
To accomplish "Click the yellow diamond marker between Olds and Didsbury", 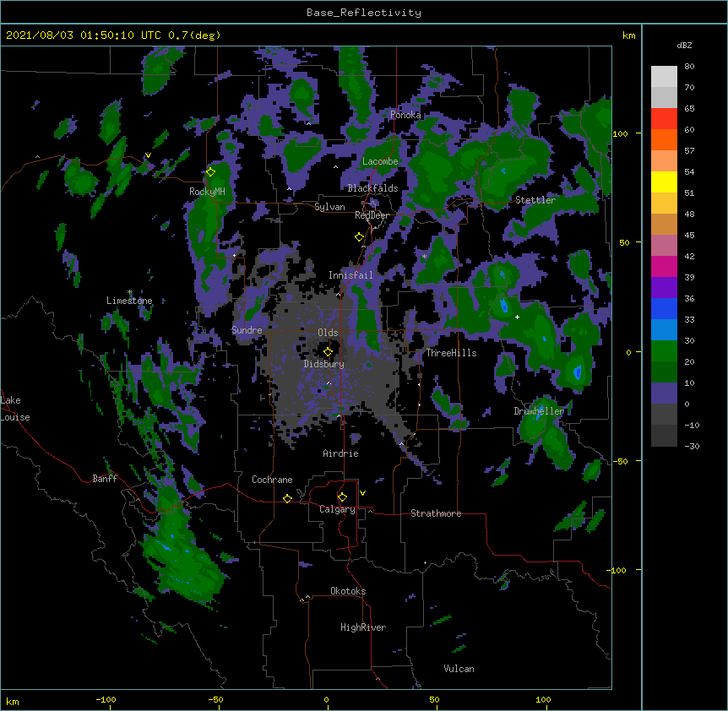I will click(328, 351).
